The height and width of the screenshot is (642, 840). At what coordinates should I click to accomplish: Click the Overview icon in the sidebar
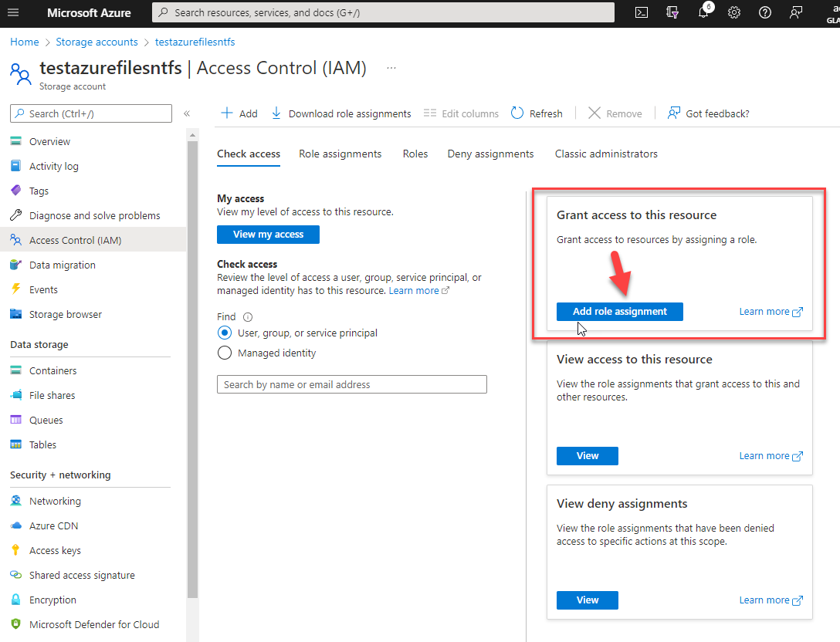pyautogui.click(x=16, y=141)
